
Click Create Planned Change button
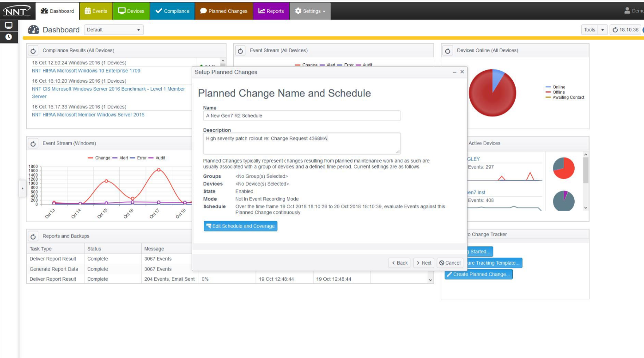479,274
